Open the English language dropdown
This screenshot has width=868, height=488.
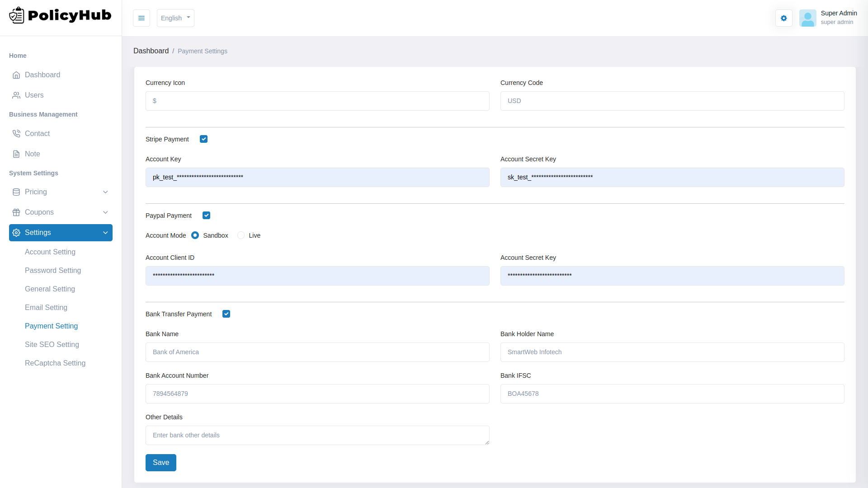point(175,18)
